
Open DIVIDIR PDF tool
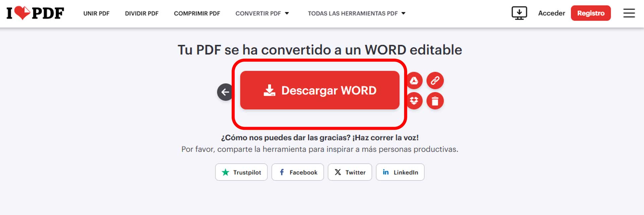(x=142, y=13)
